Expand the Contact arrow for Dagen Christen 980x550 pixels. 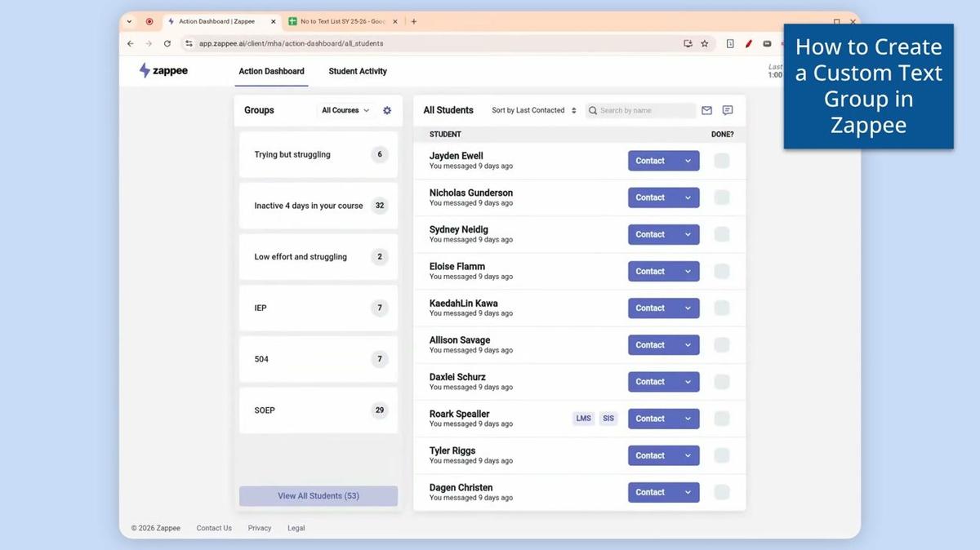[x=688, y=492]
